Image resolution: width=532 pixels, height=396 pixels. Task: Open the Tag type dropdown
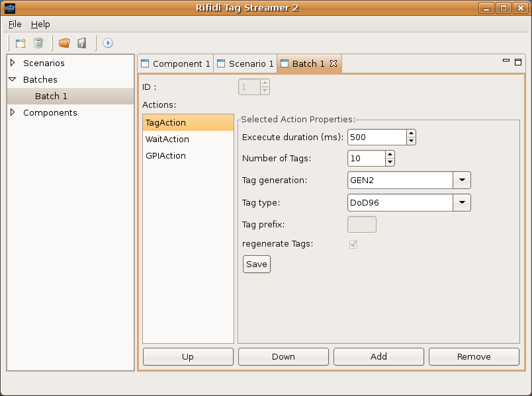coord(461,202)
